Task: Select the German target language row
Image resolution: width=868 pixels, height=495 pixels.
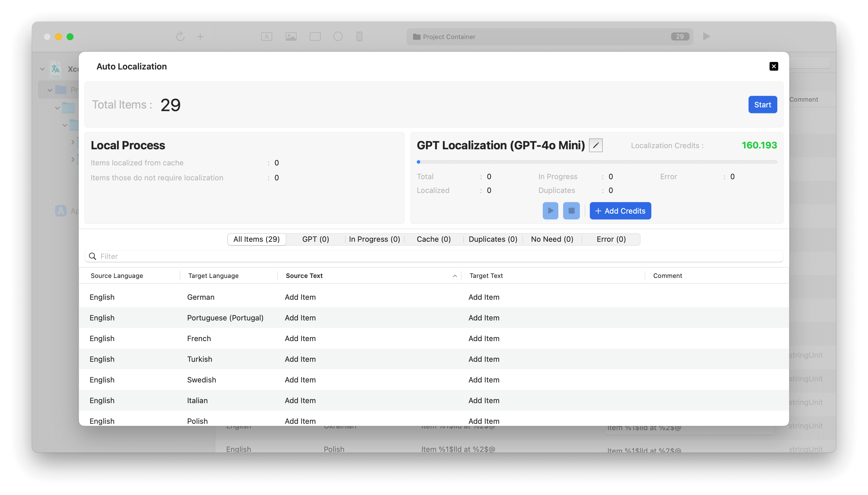Action: [434, 297]
